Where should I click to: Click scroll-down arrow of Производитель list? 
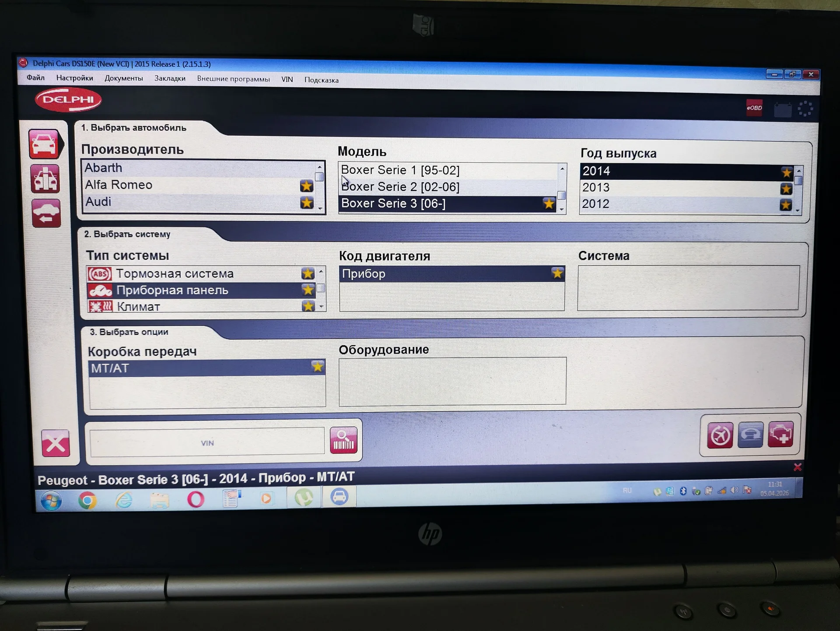[321, 209]
